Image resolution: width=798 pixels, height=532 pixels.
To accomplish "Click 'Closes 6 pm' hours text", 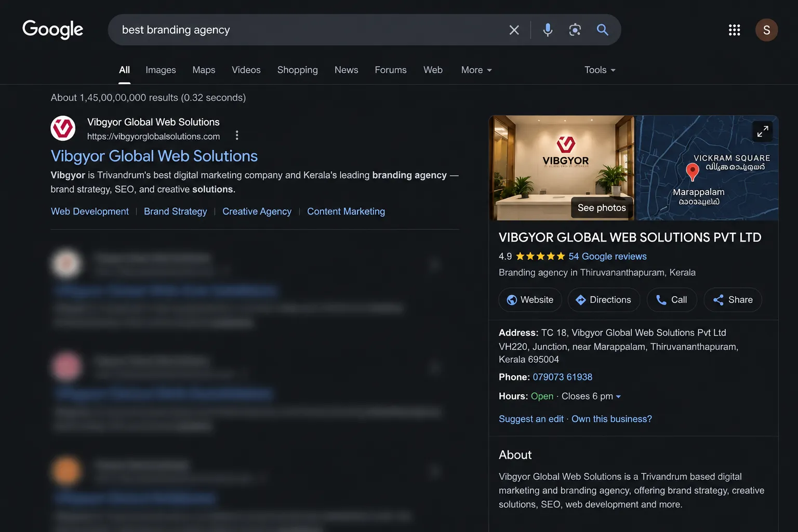I will (x=587, y=396).
